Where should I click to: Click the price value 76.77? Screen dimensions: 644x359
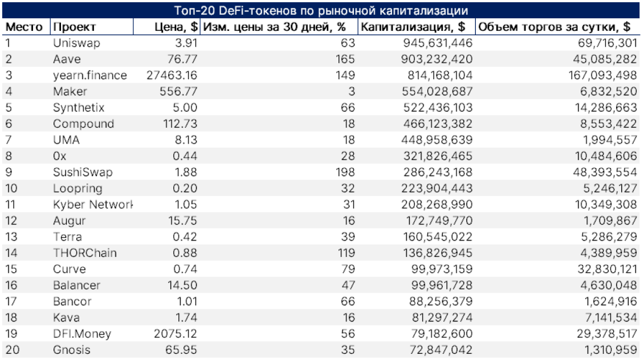(182, 59)
